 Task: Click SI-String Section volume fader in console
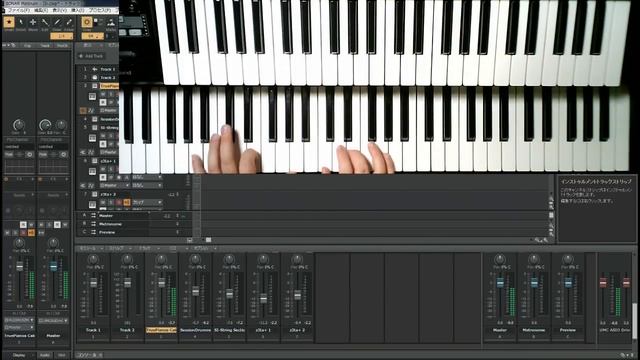[229, 293]
